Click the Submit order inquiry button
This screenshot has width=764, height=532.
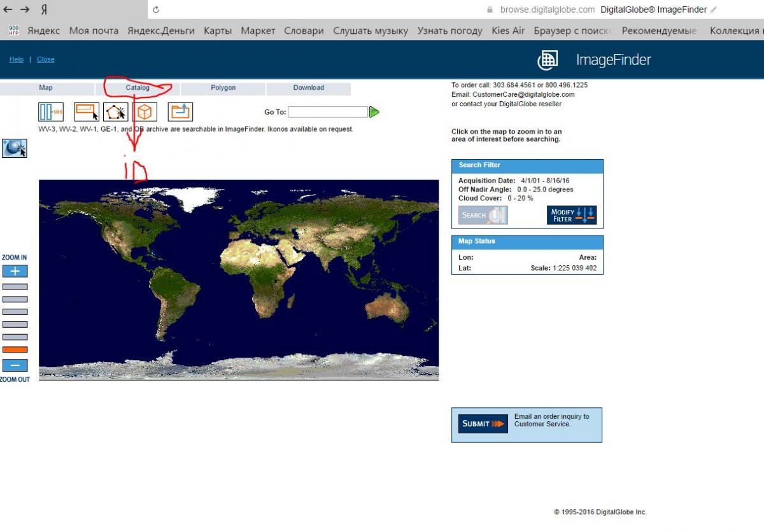[x=483, y=424]
